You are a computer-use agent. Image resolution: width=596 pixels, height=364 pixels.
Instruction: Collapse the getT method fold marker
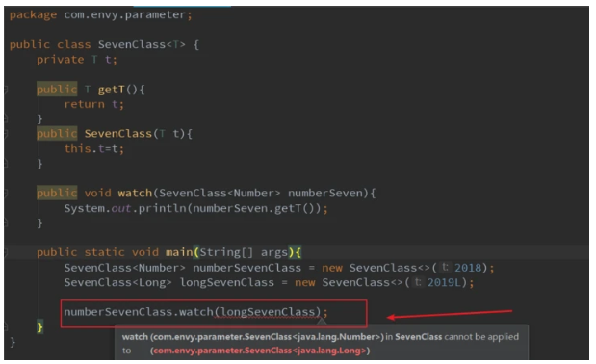tap(6, 90)
